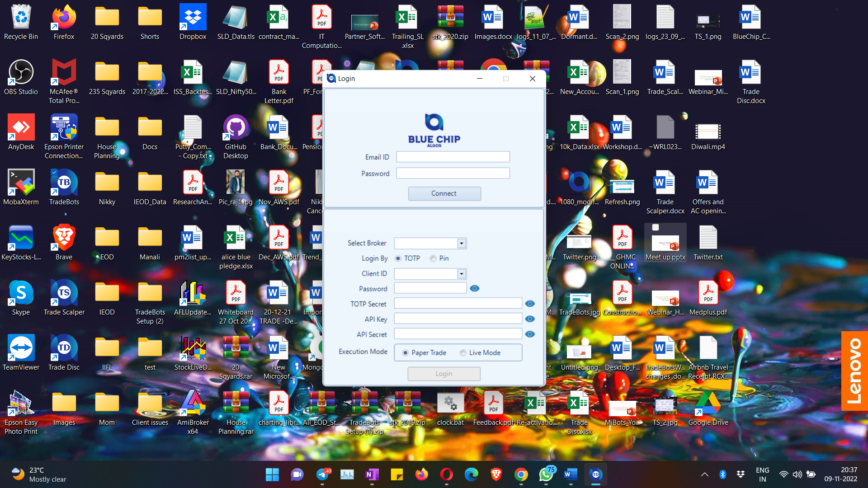Focus the Email ID field

[x=453, y=157]
